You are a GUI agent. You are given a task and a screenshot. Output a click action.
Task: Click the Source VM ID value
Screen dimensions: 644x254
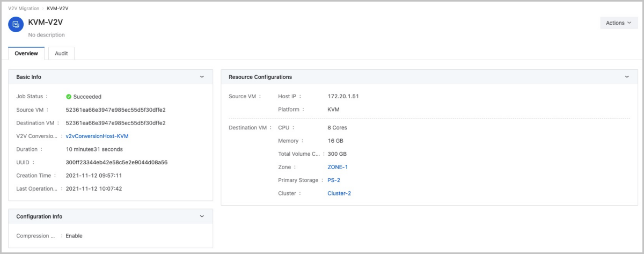(115, 110)
